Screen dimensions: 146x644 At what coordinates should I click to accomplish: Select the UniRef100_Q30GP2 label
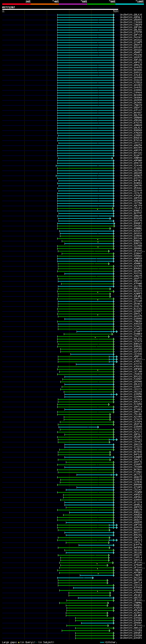(x=131, y=638)
